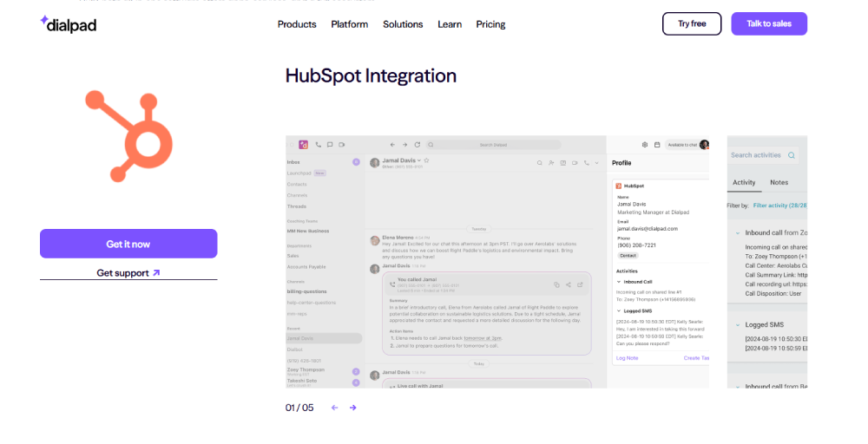Go to the previous carousel slide arrow
The height and width of the screenshot is (444, 868).
coord(334,408)
